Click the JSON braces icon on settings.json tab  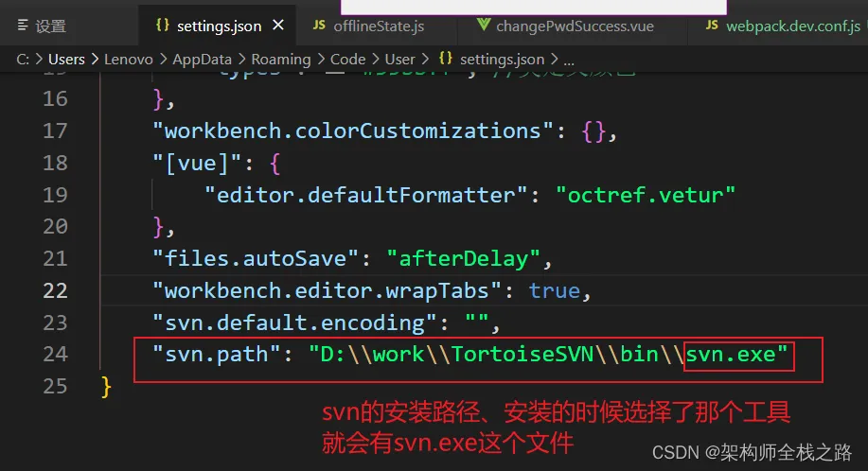162,25
